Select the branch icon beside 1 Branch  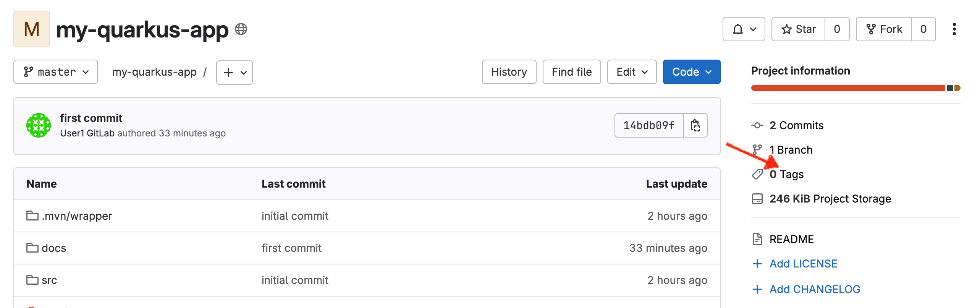pos(758,149)
